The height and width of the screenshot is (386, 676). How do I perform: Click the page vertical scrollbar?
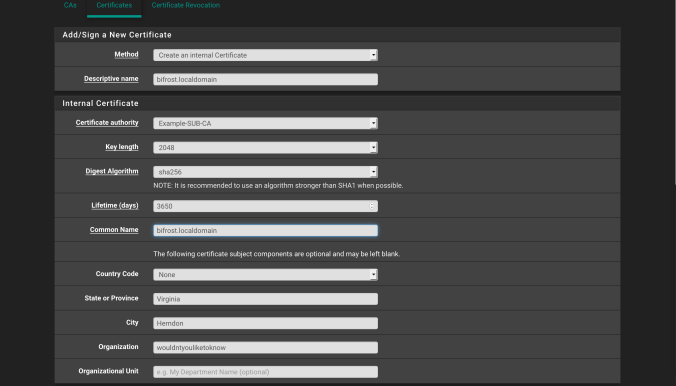(x=674, y=93)
